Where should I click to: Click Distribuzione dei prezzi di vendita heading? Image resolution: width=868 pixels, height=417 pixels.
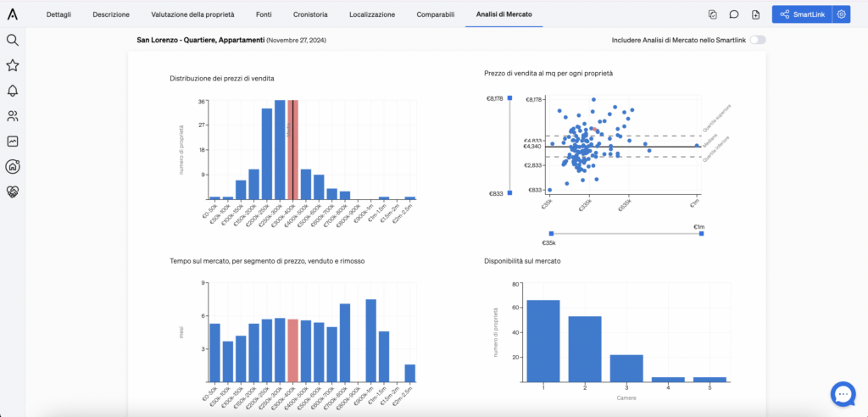[222, 79]
